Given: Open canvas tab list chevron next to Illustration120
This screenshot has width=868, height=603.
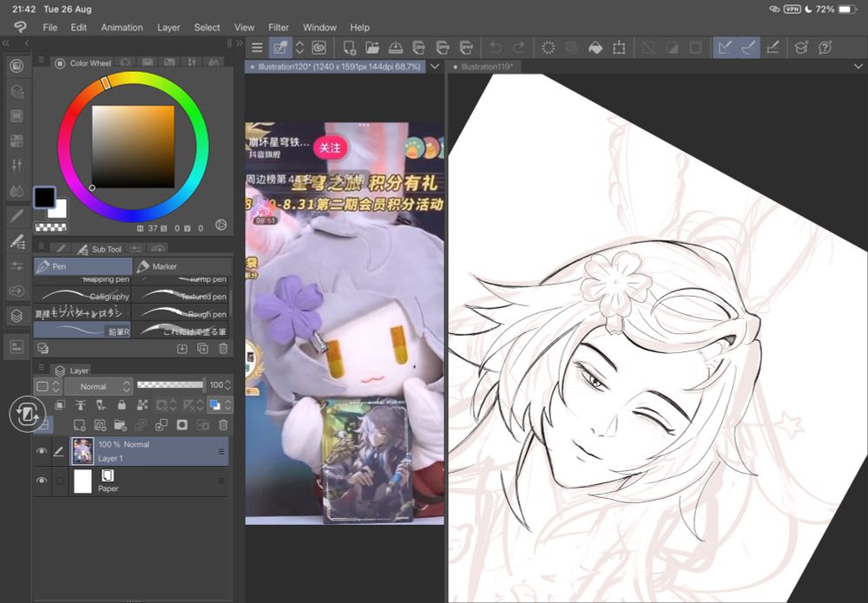Looking at the screenshot, I should click(x=435, y=67).
